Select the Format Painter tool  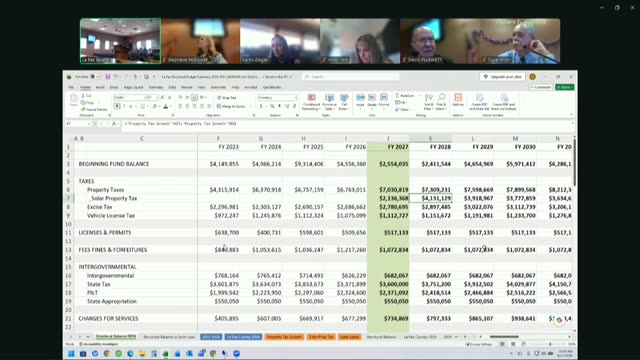click(x=94, y=109)
